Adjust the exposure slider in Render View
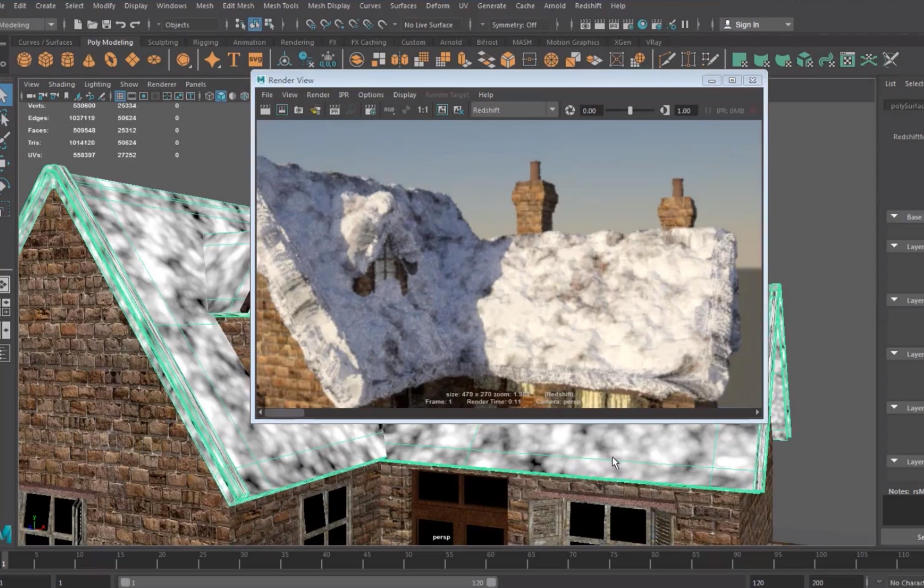The image size is (924, 588). 630,111
